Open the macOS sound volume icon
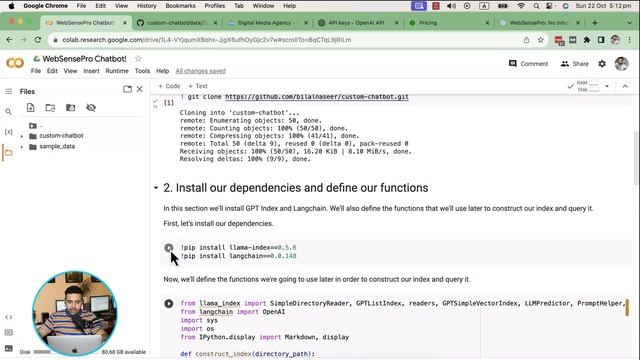640x360 pixels. pos(451,6)
